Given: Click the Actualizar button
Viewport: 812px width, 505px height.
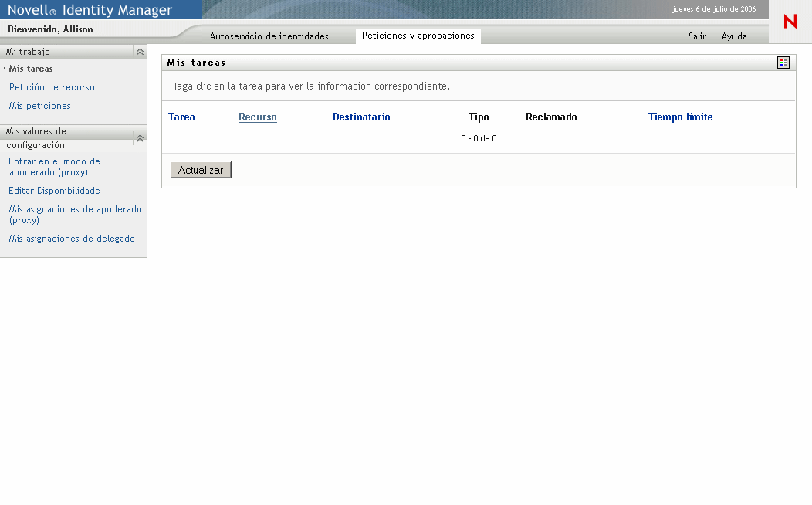Looking at the screenshot, I should [201, 170].
